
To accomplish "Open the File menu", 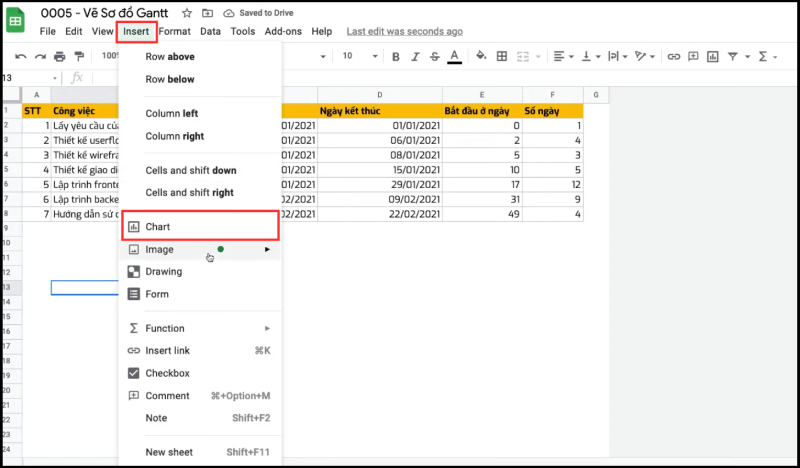I will (47, 32).
